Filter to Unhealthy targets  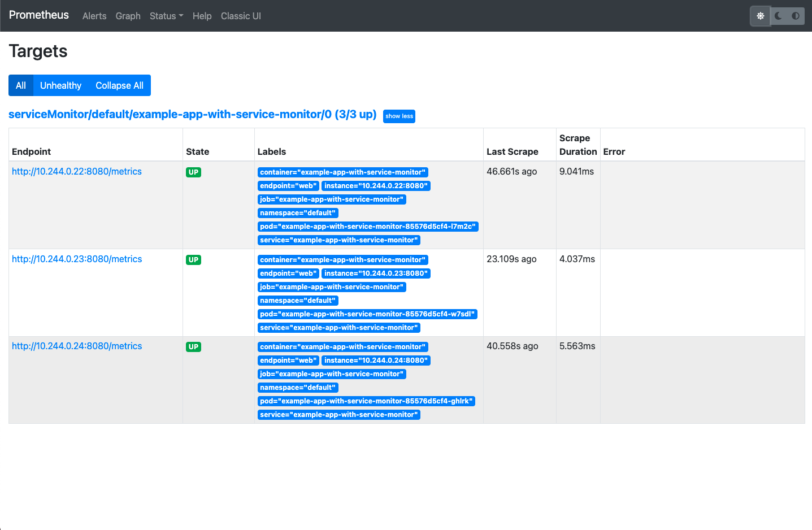coord(60,85)
